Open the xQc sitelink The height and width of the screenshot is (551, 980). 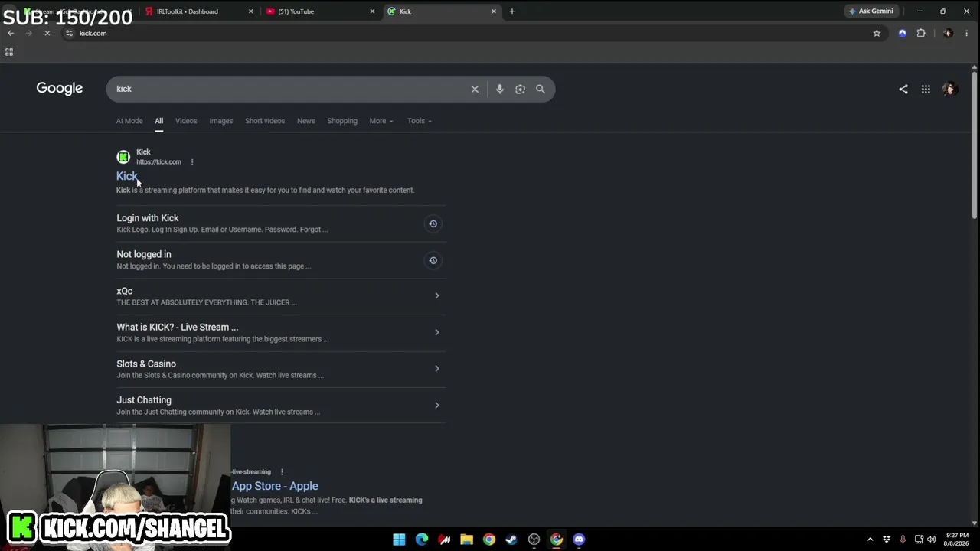click(x=125, y=291)
